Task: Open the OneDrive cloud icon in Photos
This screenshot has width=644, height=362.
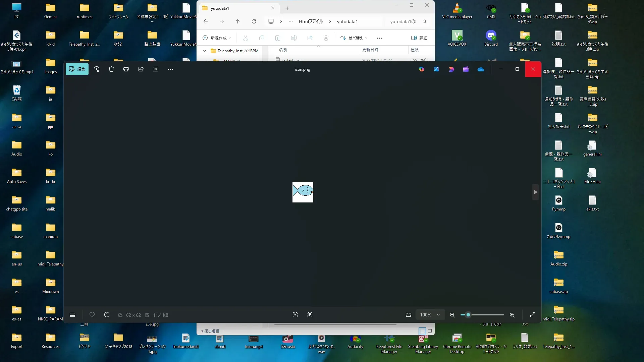Action: [481, 69]
